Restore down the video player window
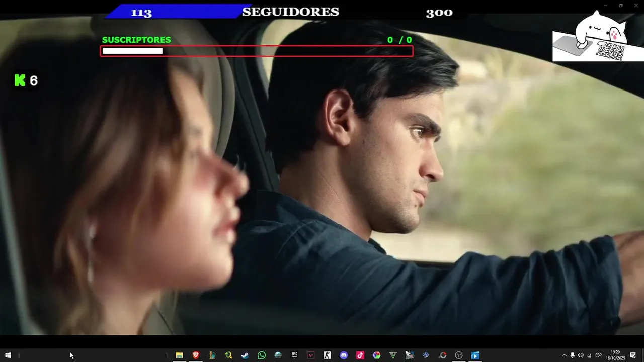Image resolution: width=644 pixels, height=362 pixels. [620, 5]
